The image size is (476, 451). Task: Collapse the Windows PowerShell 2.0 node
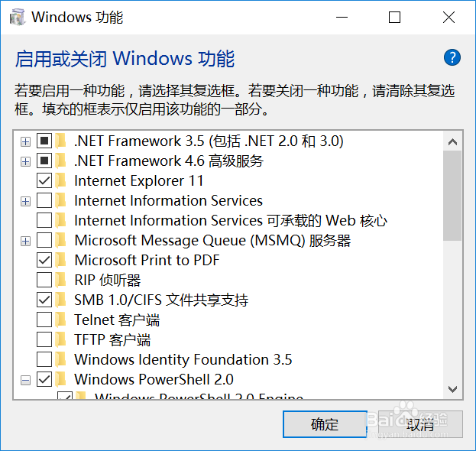click(25, 380)
